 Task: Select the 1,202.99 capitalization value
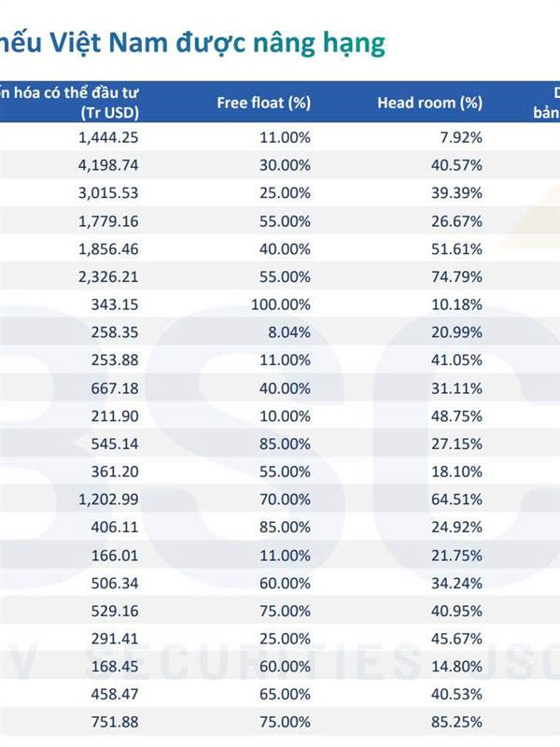click(108, 500)
